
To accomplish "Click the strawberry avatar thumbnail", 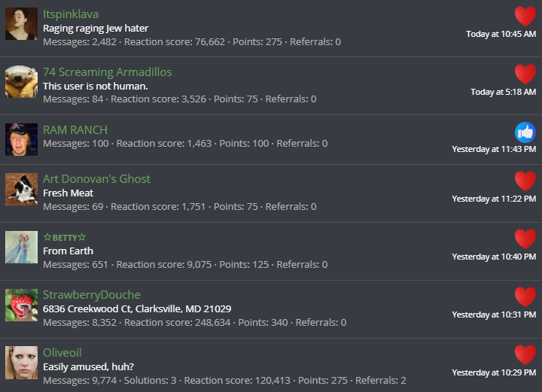I will point(21,305).
